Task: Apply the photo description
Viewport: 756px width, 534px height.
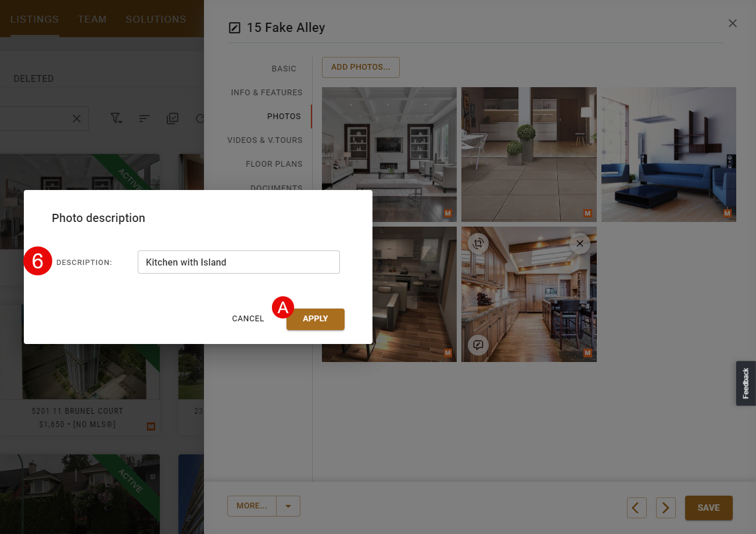Action: pos(316,319)
